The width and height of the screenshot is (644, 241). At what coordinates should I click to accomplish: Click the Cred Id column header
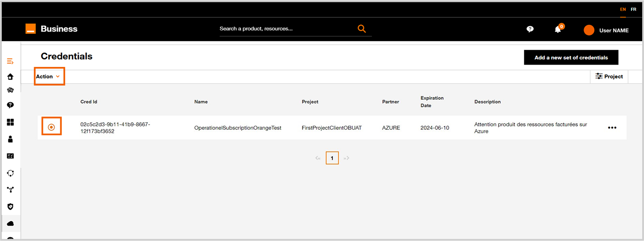click(x=89, y=102)
